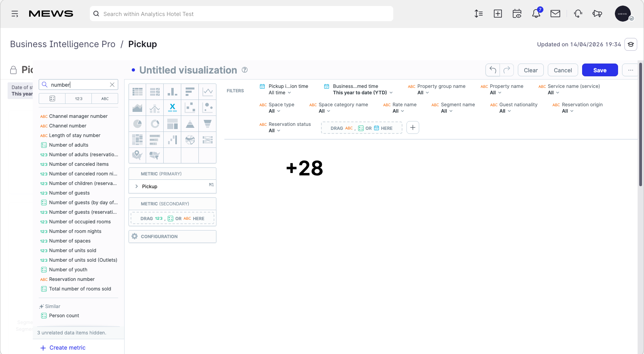Viewport: 644px width, 354px height.
Task: Choose the Scatter plot visualization
Action: coord(190,108)
